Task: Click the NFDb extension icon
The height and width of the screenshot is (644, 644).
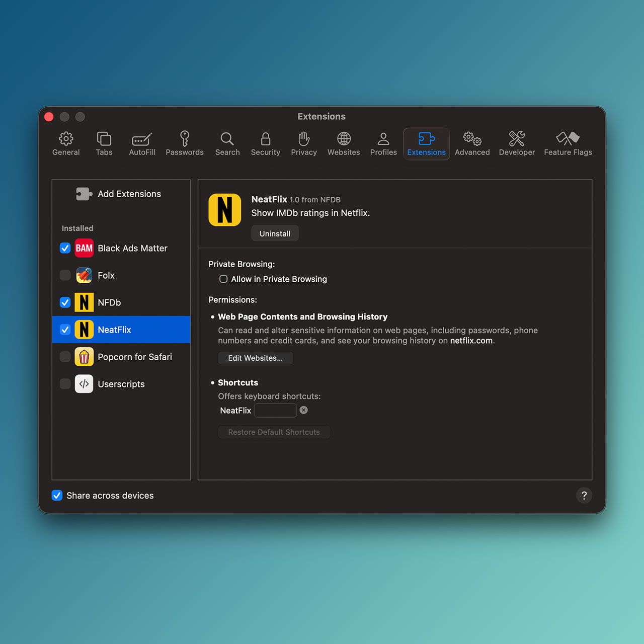Action: [x=84, y=302]
